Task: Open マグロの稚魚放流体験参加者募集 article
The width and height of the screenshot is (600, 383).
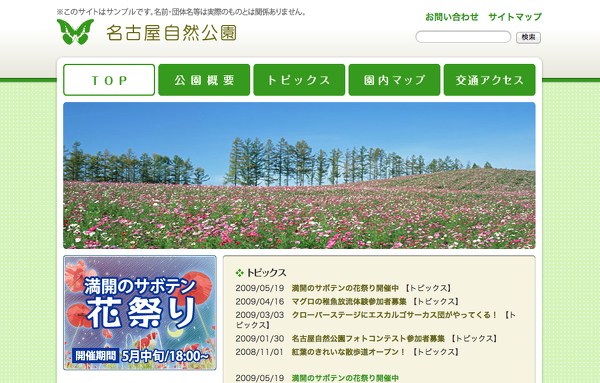Action: [349, 302]
